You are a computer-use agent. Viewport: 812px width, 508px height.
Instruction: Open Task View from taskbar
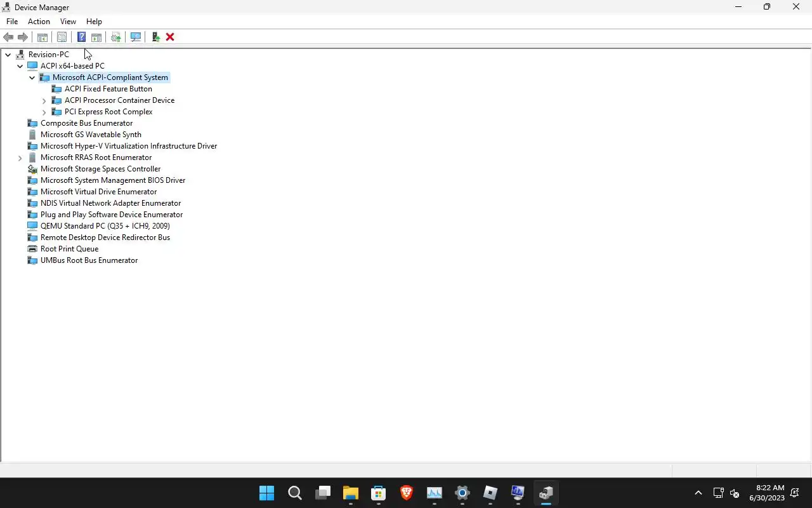click(x=323, y=493)
